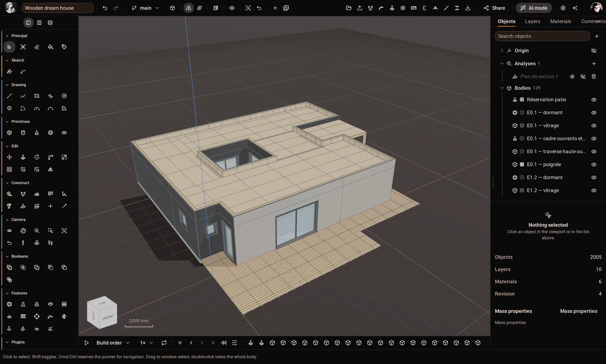This screenshot has height=364, width=606.
Task: Choose the first boolean operation icon
Action: tap(9, 267)
